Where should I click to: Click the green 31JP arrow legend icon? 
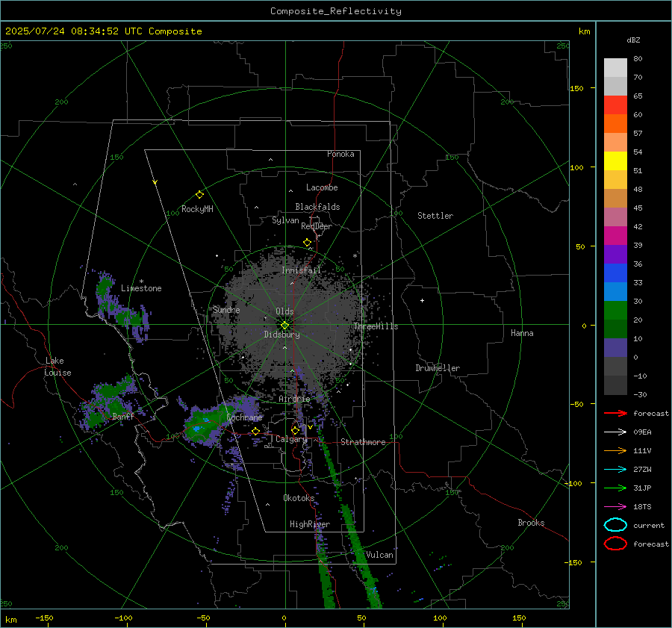click(x=615, y=488)
